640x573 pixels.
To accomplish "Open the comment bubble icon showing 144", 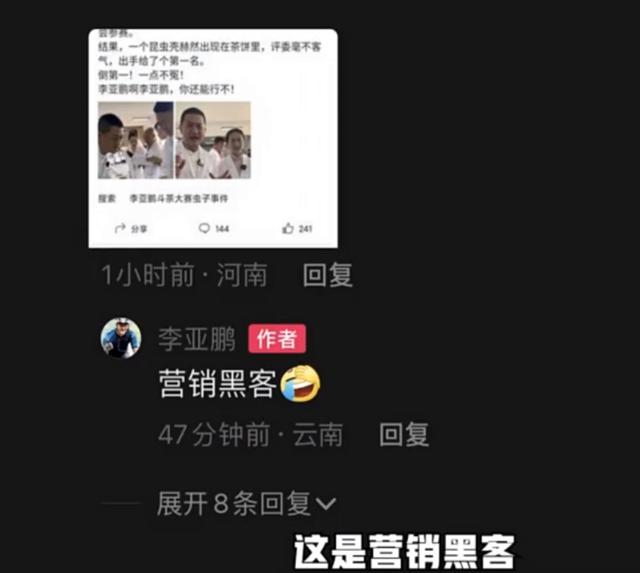I will (x=204, y=228).
